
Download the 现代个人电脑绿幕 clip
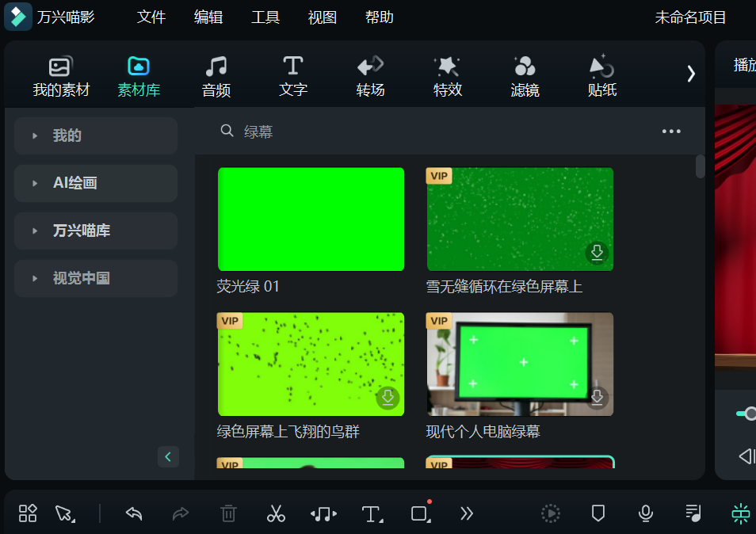(x=597, y=399)
